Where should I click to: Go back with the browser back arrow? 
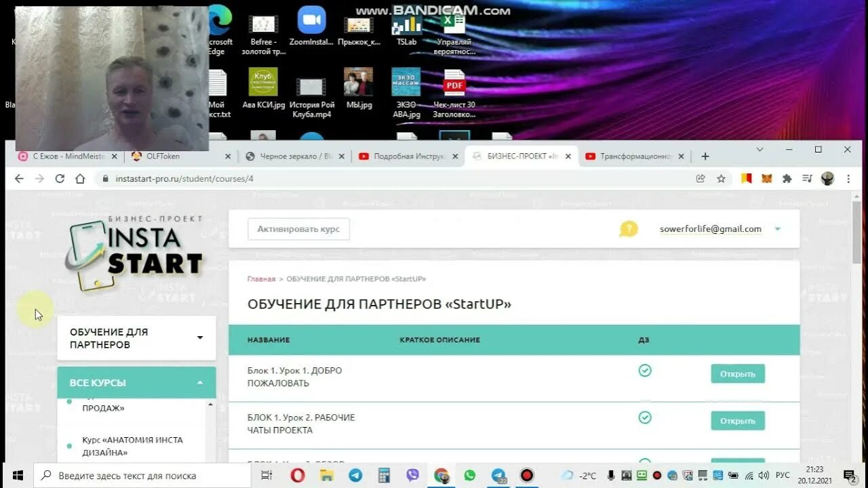coord(19,178)
